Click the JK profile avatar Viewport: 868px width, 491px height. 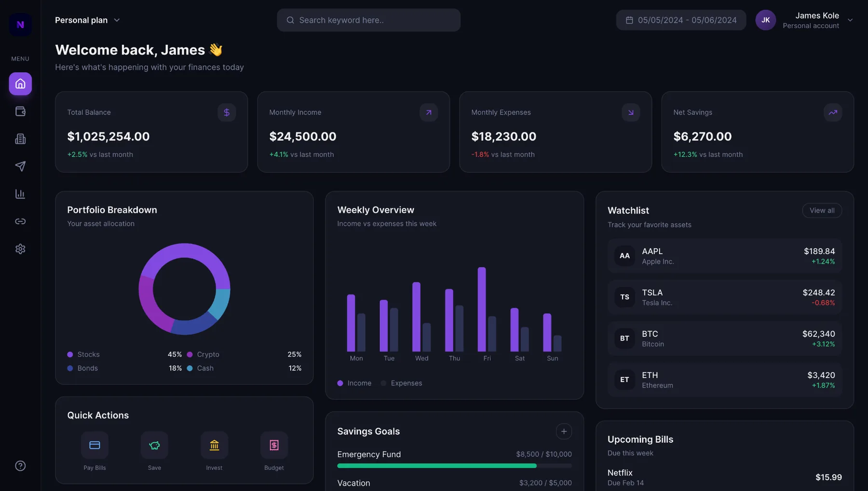[x=765, y=20]
